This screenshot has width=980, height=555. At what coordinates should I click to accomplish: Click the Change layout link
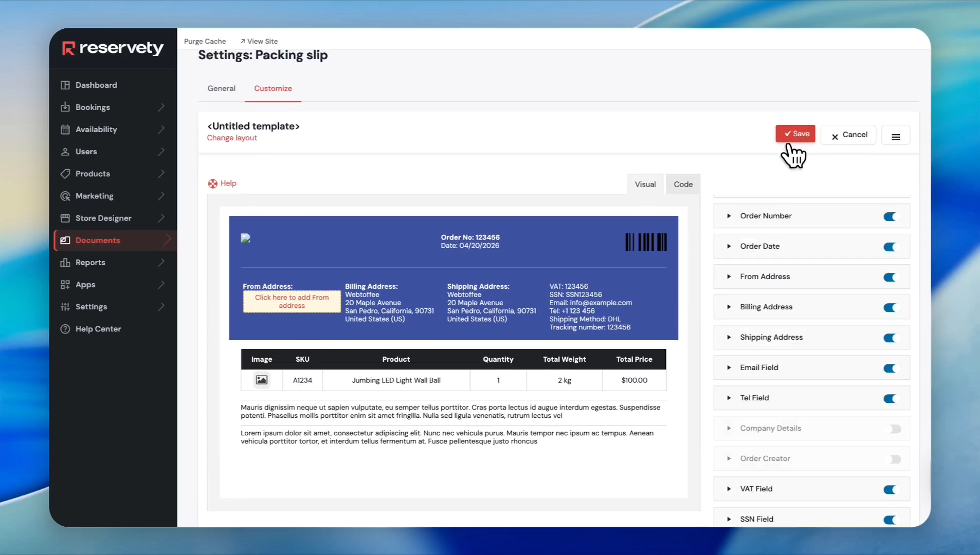pyautogui.click(x=232, y=138)
